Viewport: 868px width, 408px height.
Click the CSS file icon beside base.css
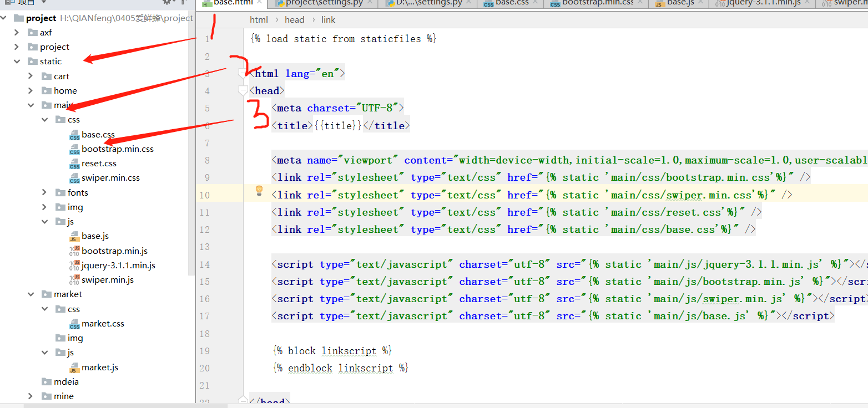(74, 135)
